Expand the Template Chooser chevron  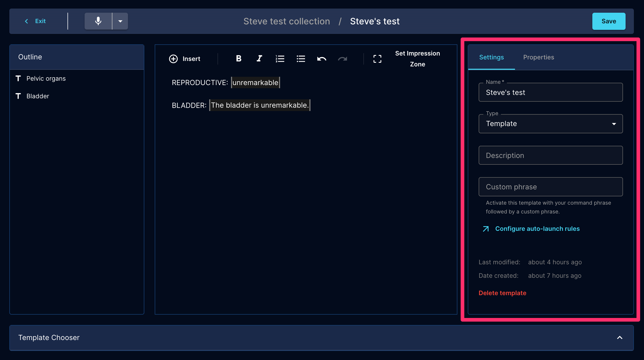click(x=620, y=337)
